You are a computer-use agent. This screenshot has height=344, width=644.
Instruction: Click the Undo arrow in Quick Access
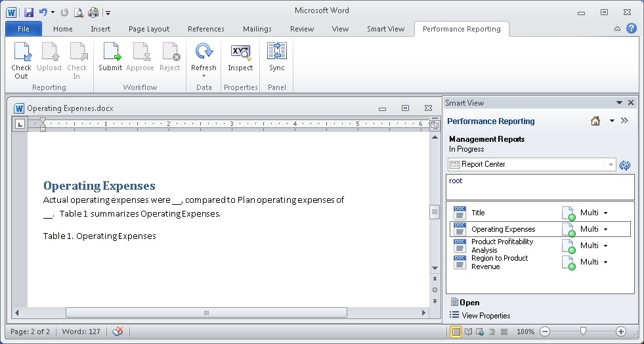pyautogui.click(x=43, y=12)
